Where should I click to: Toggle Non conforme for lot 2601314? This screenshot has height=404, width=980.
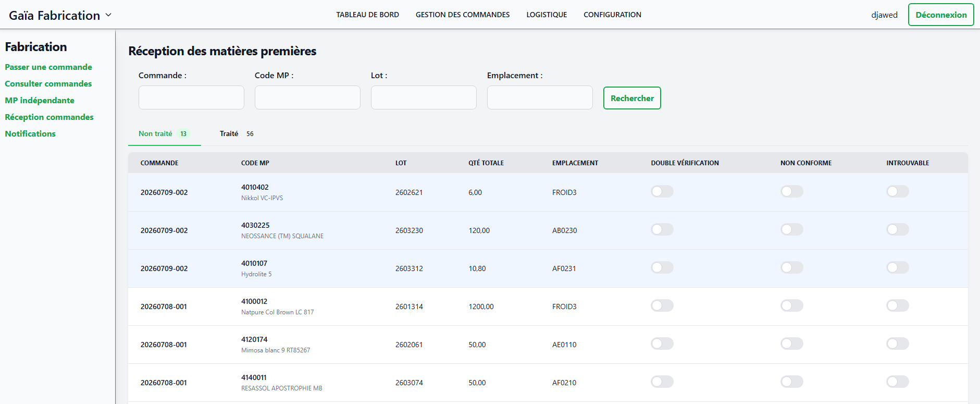(792, 305)
